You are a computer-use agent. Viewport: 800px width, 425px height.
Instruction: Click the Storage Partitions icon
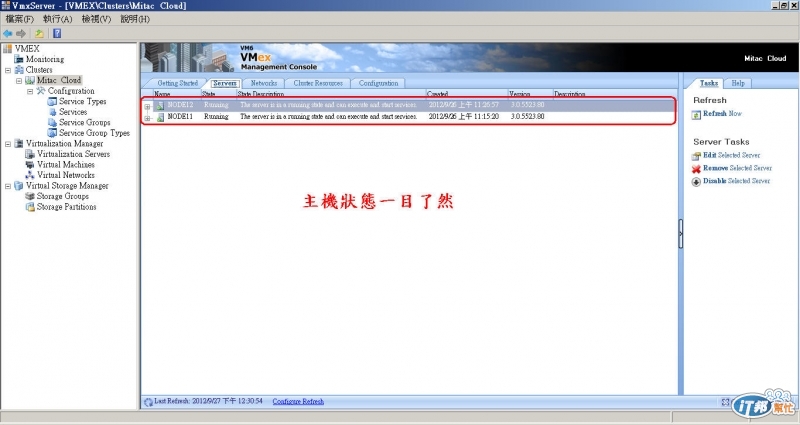tap(30, 207)
